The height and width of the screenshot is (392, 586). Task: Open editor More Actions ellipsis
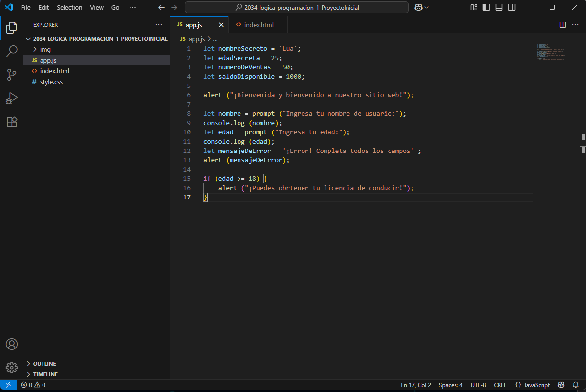pos(575,24)
